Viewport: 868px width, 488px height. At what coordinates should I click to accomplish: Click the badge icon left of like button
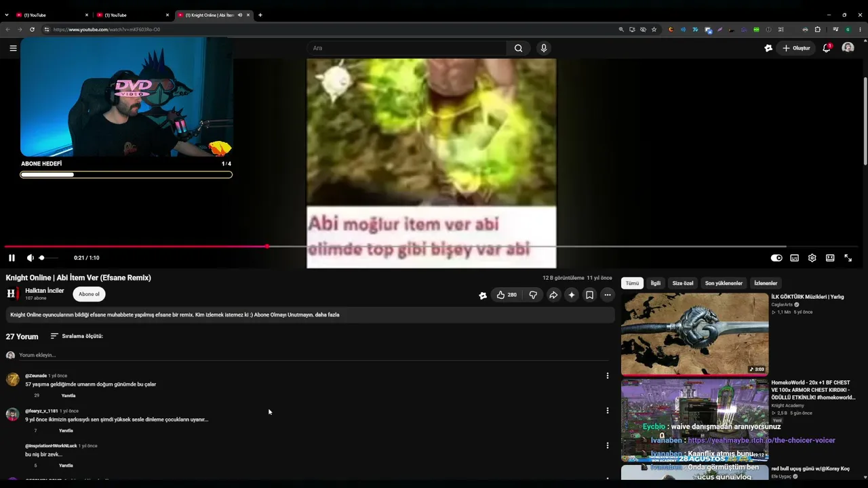483,295
